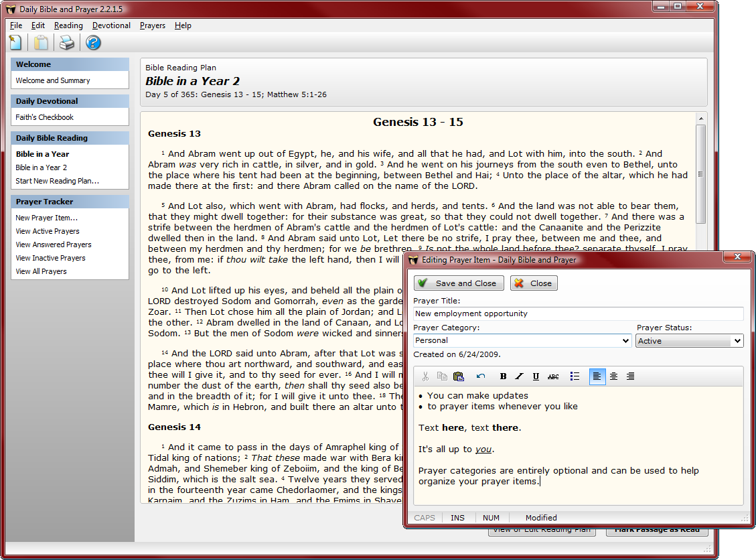
Task: Click the Save and Close button
Action: (459, 283)
